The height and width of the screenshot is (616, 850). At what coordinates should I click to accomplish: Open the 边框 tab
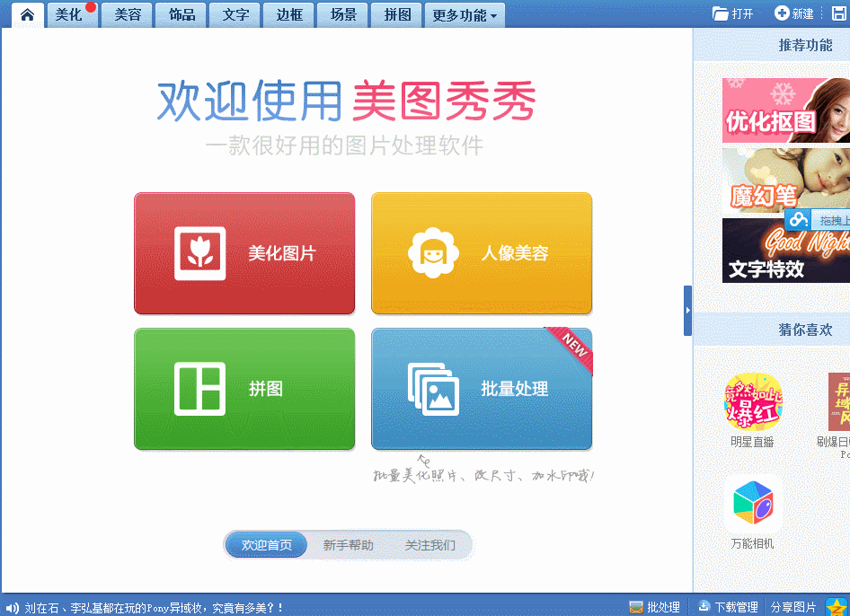[289, 14]
